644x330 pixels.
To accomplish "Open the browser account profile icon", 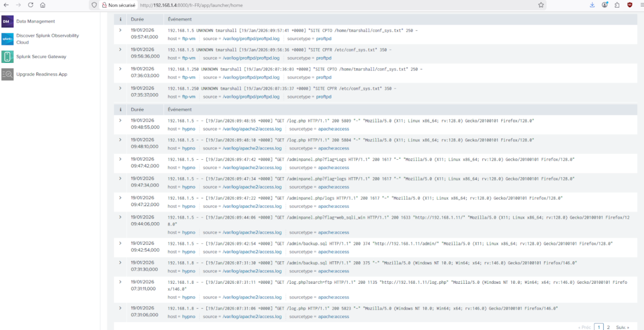I will 604,5.
